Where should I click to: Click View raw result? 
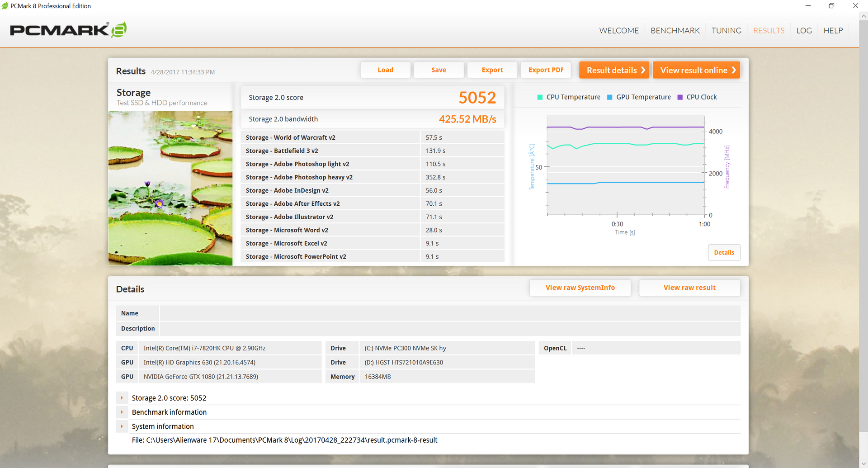[689, 288]
